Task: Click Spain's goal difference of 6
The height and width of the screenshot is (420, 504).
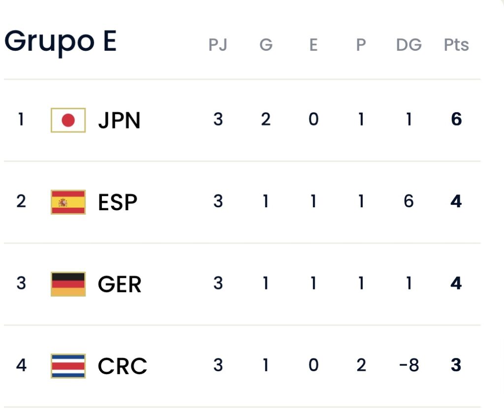Action: tap(409, 201)
